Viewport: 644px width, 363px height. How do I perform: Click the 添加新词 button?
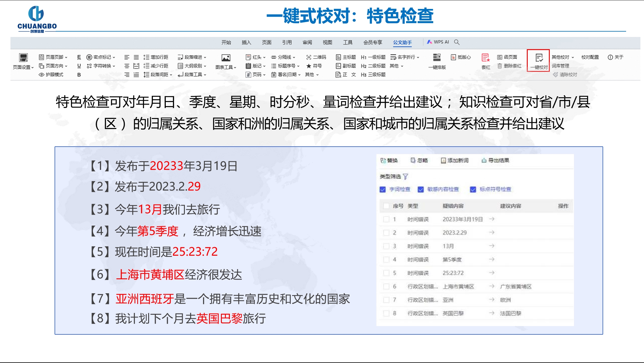click(455, 161)
